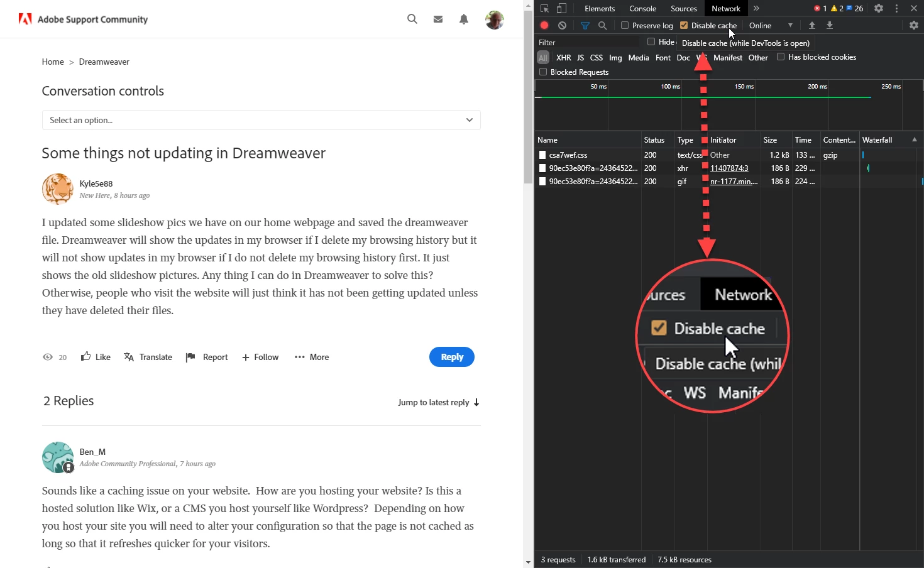Image resolution: width=924 pixels, height=568 pixels.
Task: Expand more DevTools tabs chevron
Action: 756,8
